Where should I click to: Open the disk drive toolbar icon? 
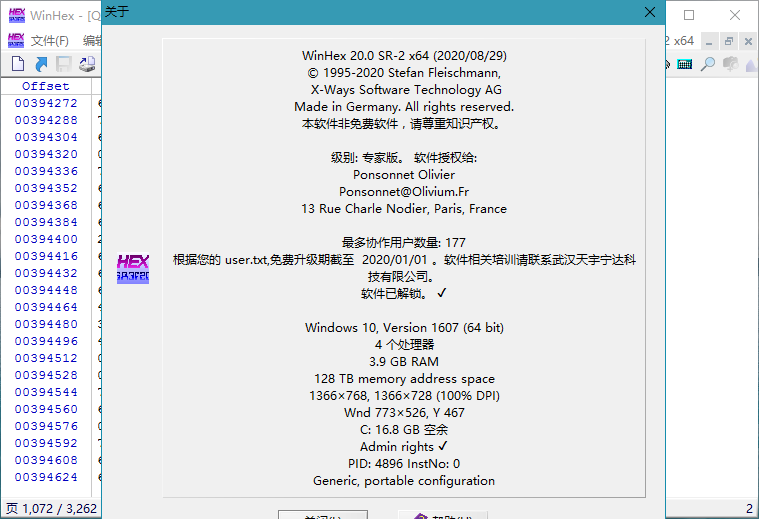(x=87, y=64)
